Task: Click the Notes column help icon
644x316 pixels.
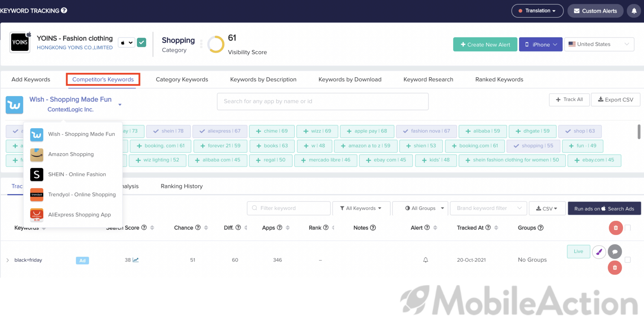Action: 373,228
